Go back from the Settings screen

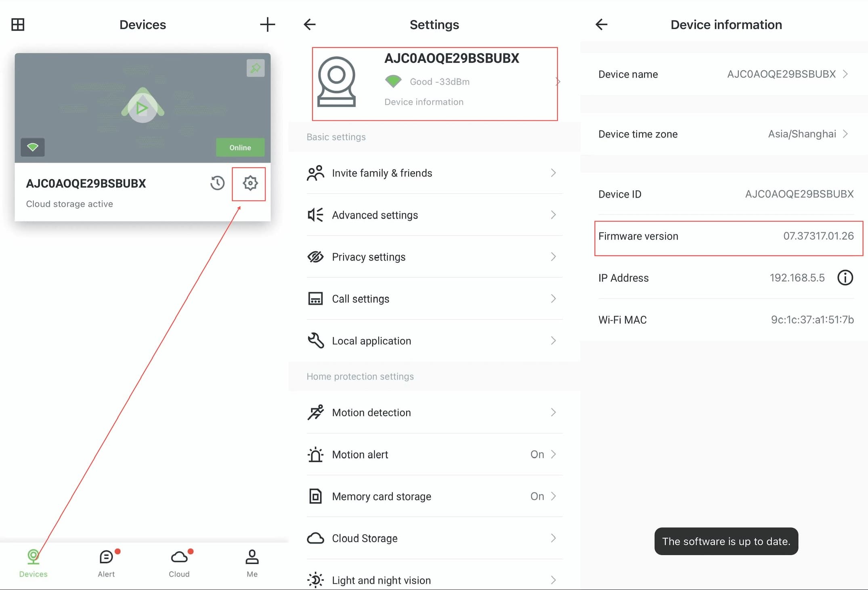coord(310,25)
